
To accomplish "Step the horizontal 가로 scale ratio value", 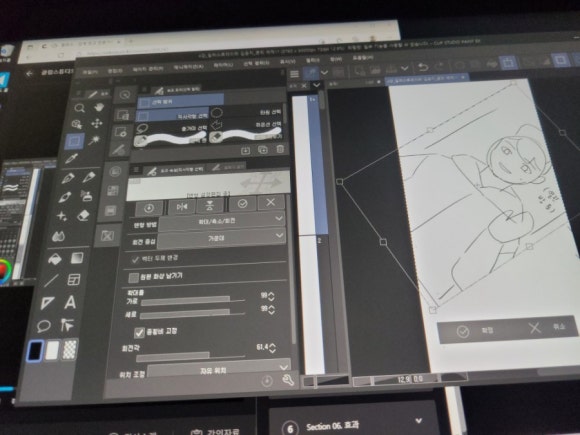I will [x=271, y=296].
